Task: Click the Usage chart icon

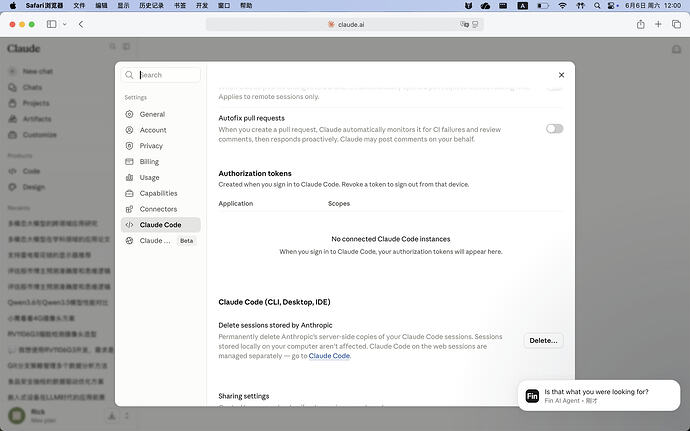Action: click(129, 177)
